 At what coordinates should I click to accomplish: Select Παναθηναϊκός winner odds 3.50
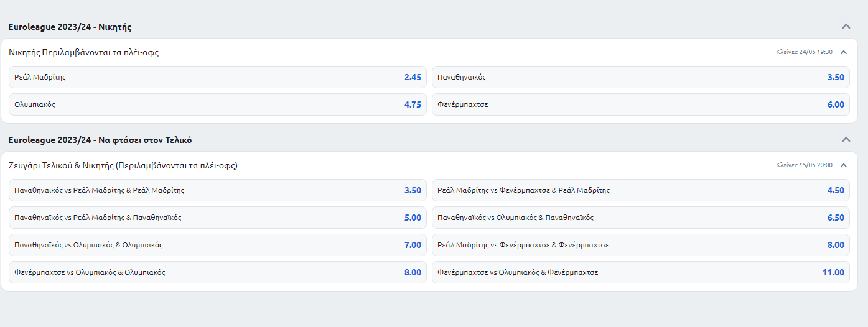click(x=640, y=78)
